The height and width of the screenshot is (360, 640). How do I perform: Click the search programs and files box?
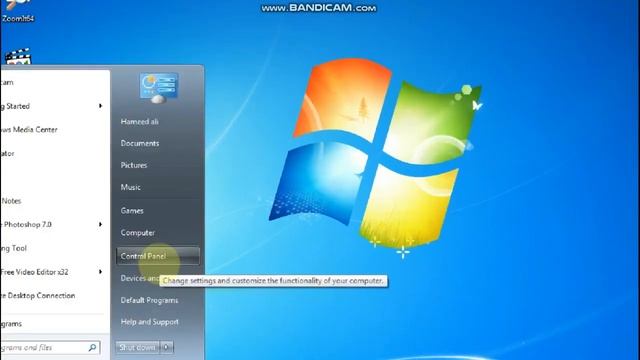(50, 348)
